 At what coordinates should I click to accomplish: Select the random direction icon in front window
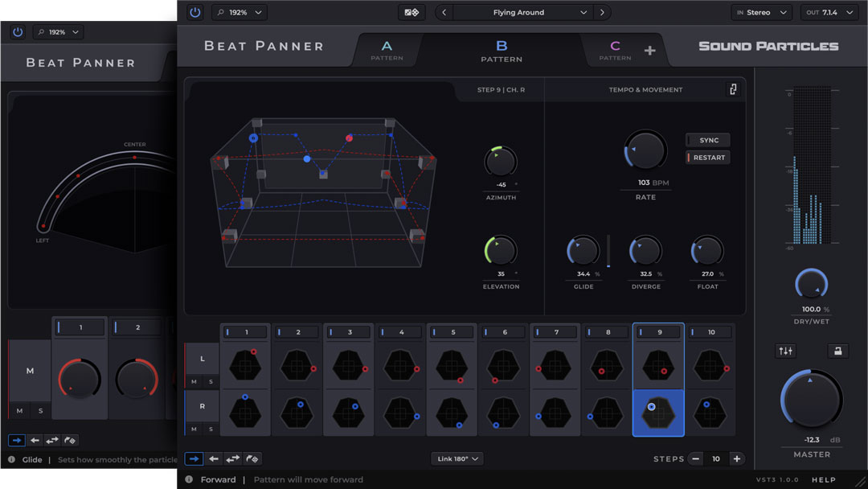click(252, 458)
